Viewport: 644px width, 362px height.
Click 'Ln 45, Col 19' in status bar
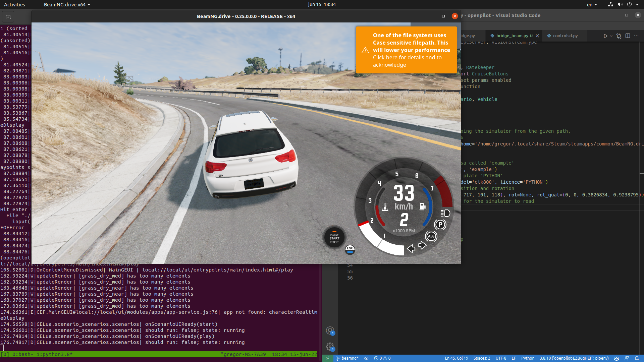coord(457,358)
